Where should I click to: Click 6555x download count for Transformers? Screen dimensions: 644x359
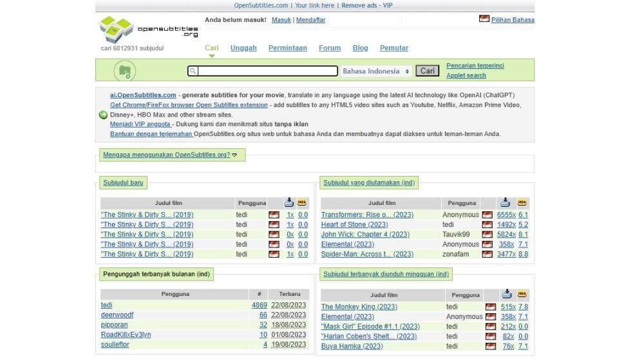pyautogui.click(x=506, y=215)
